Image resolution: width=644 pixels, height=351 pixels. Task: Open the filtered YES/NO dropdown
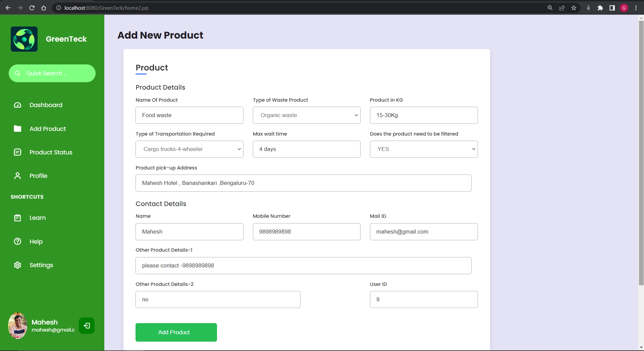473,149
